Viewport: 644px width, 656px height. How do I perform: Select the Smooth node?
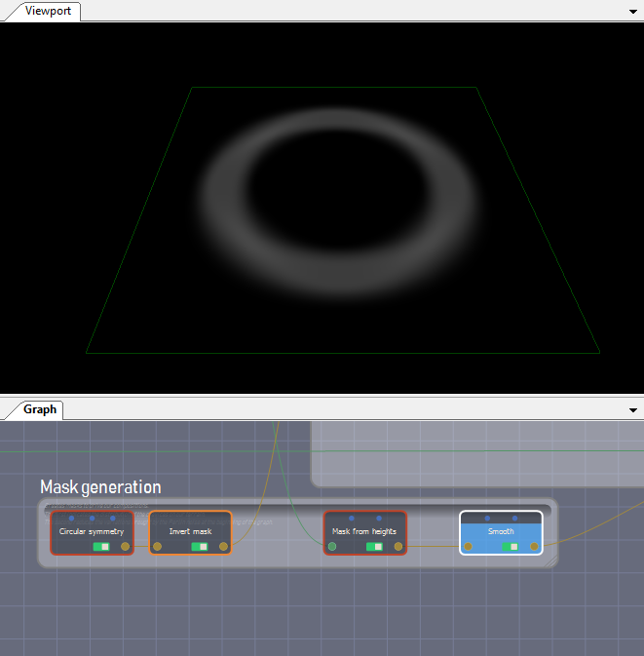[501, 531]
